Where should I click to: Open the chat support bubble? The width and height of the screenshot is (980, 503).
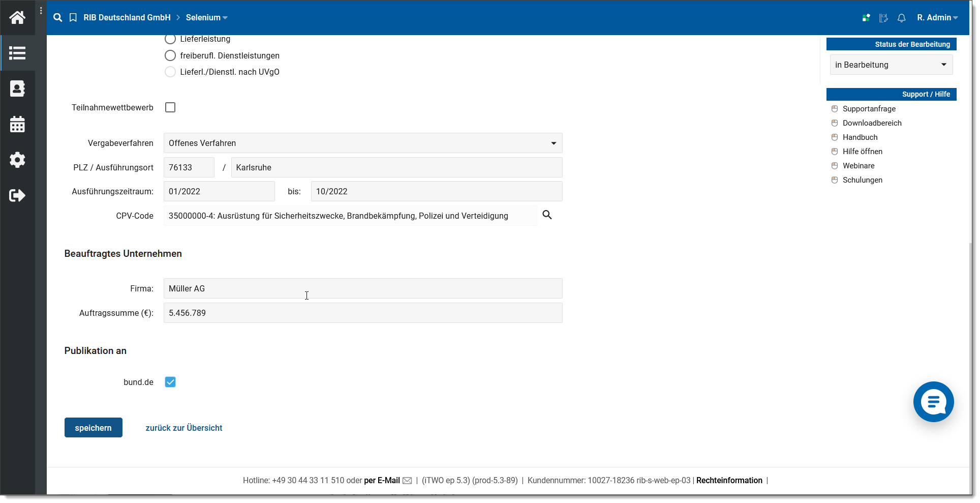933,402
